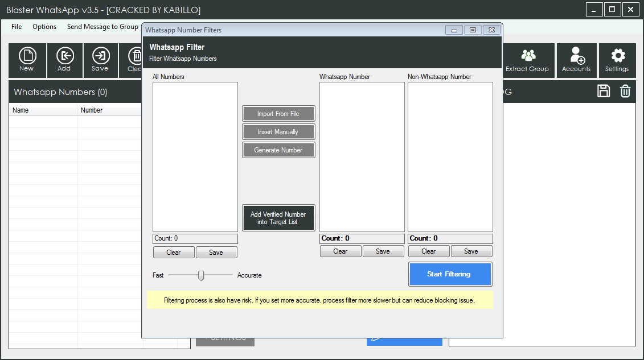The height and width of the screenshot is (360, 644).
Task: Minimize the Whatsapp Number Filters dialog
Action: (454, 30)
